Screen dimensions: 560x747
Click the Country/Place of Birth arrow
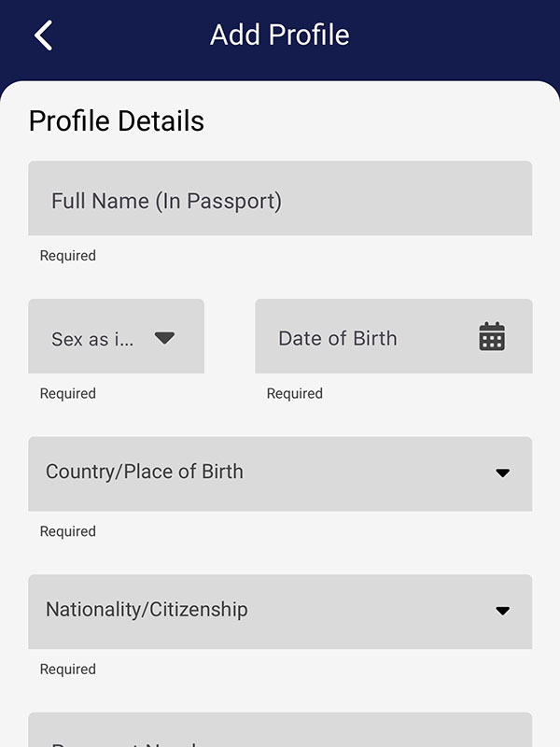pyautogui.click(x=502, y=472)
